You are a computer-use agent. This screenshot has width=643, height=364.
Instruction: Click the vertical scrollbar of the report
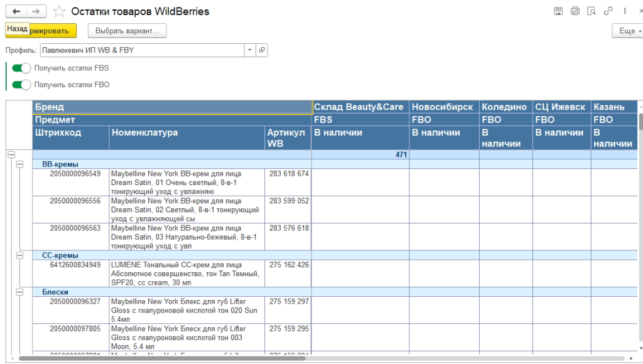641,122
